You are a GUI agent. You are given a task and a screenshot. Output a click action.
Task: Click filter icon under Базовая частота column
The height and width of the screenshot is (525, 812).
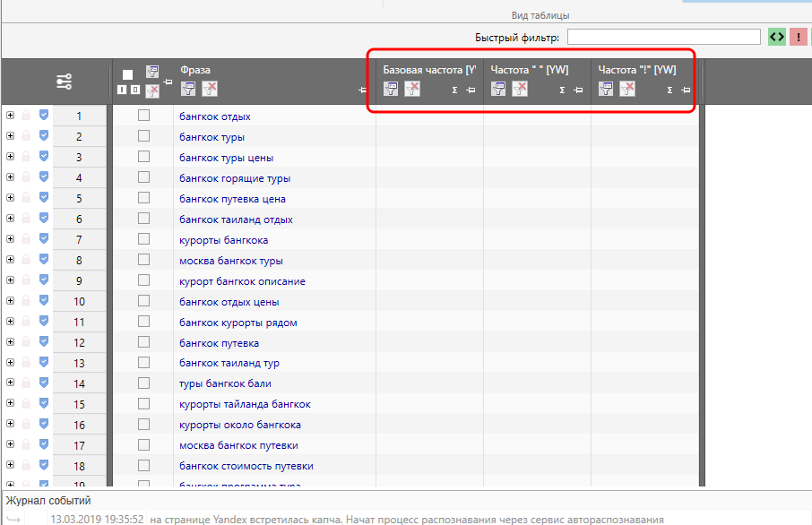[x=392, y=88]
